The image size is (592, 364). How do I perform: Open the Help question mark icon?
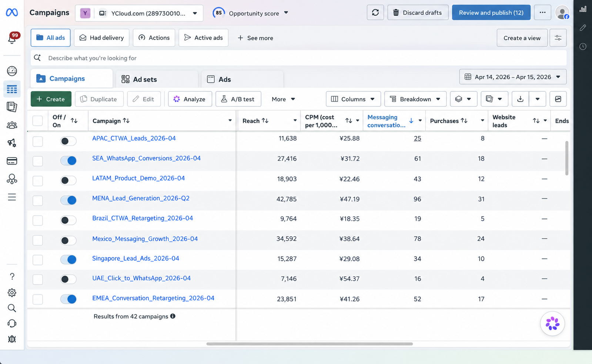[x=12, y=276]
